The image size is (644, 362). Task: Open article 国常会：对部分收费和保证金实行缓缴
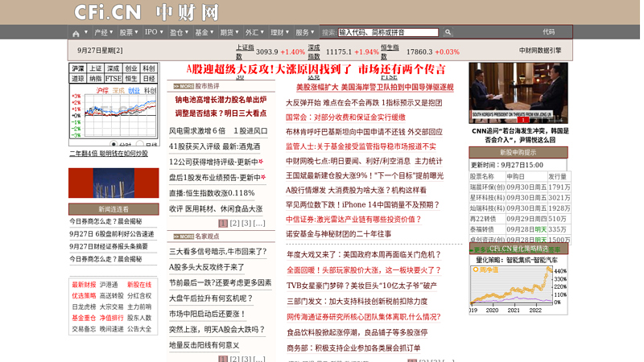345,117
